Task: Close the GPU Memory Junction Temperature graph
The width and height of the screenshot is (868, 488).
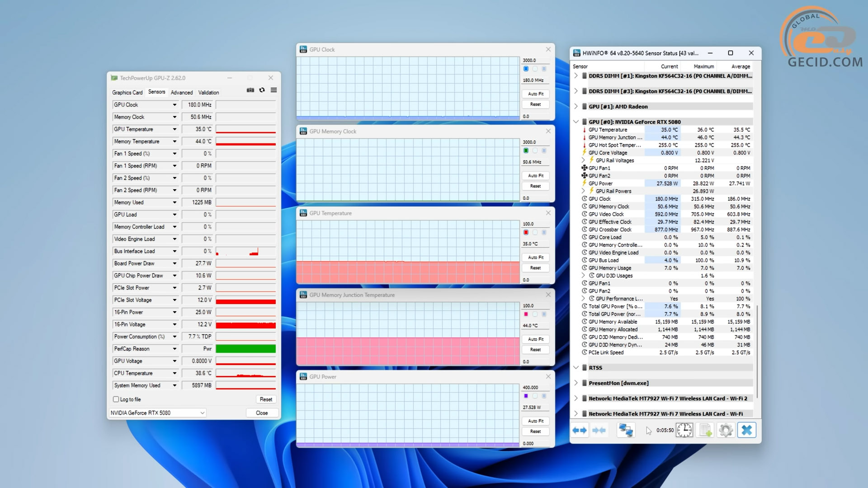Action: tap(548, 295)
